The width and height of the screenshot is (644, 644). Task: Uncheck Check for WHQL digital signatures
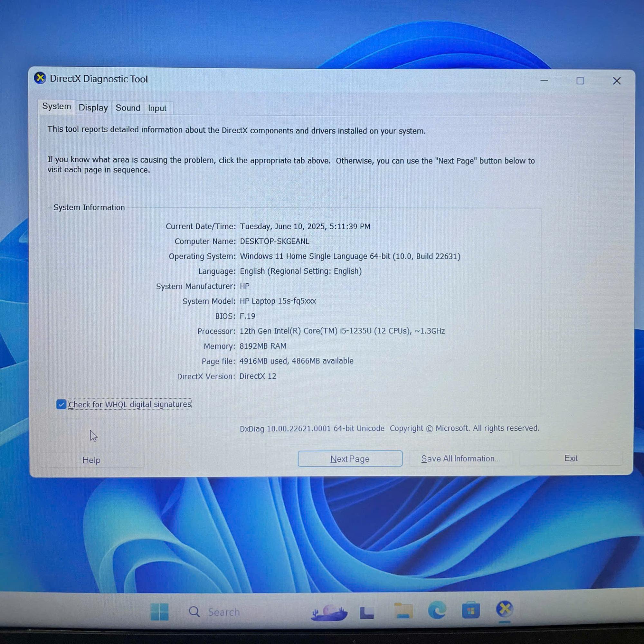tap(61, 404)
